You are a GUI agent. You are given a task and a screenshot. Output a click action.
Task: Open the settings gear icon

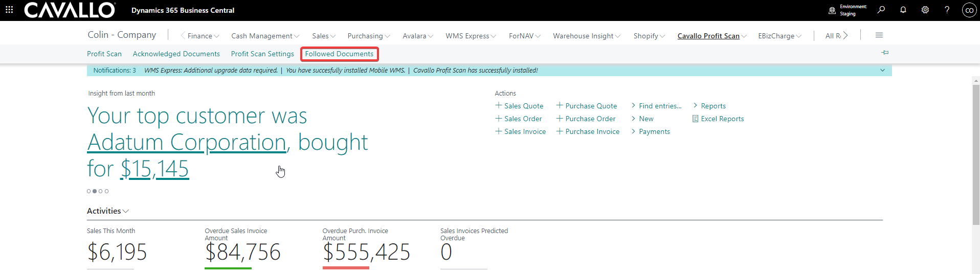click(925, 10)
